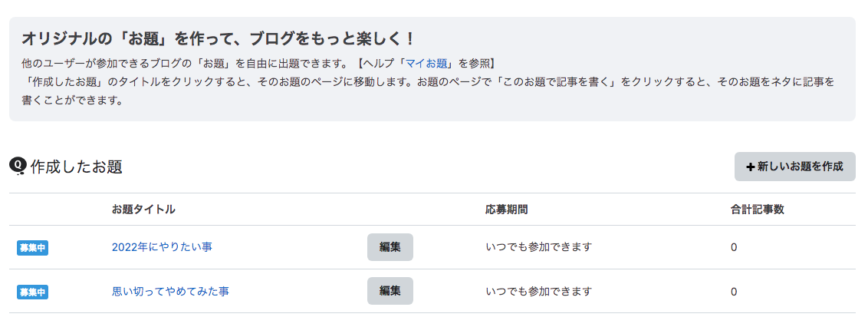
Task: Click いつでも参加できます in the 2022年にやりたい事 row
Action: 538,247
